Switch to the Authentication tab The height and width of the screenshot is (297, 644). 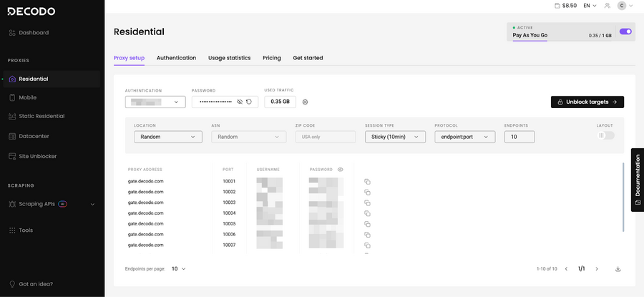(176, 58)
